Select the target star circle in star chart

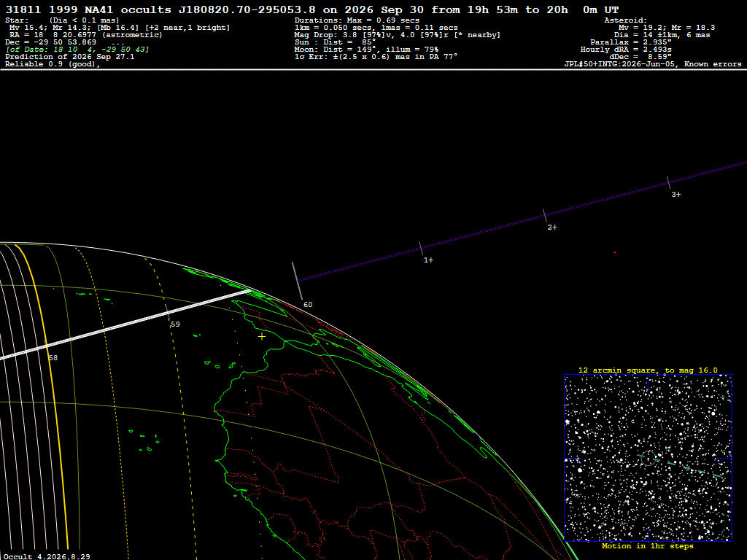coord(648,458)
